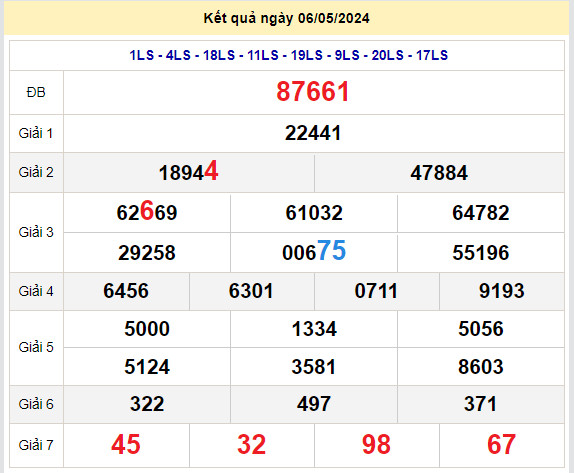The height and width of the screenshot is (473, 574).
Task: Click the Giải 6 number 497
Action: 314,404
